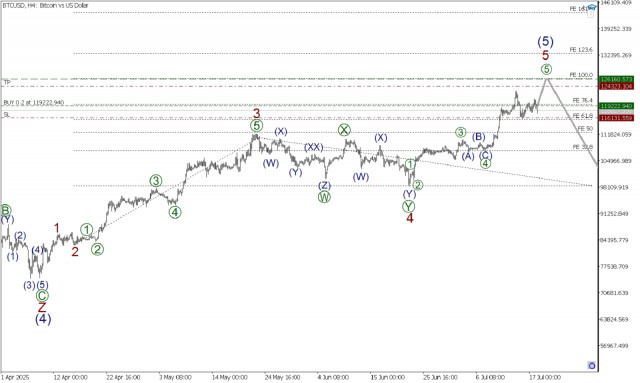The height and width of the screenshot is (383, 640).
Task: Select the TP take-profit line label
Action: (7, 82)
